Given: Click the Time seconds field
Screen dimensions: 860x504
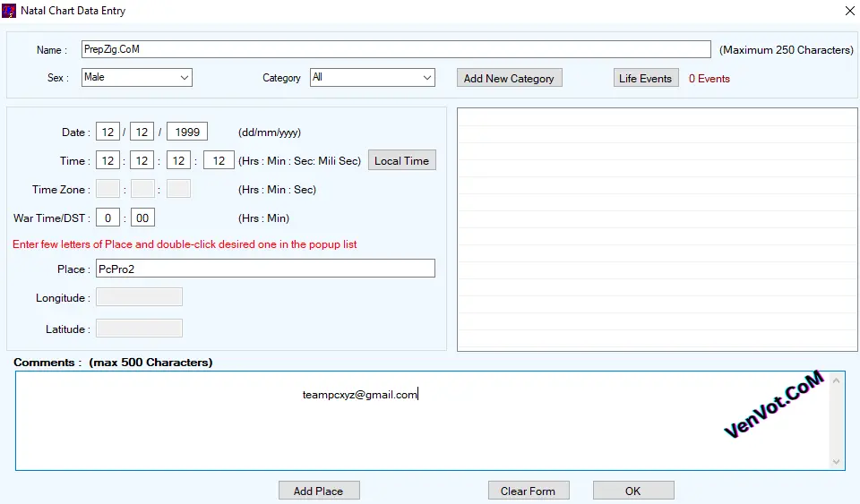Looking at the screenshot, I should [x=178, y=160].
